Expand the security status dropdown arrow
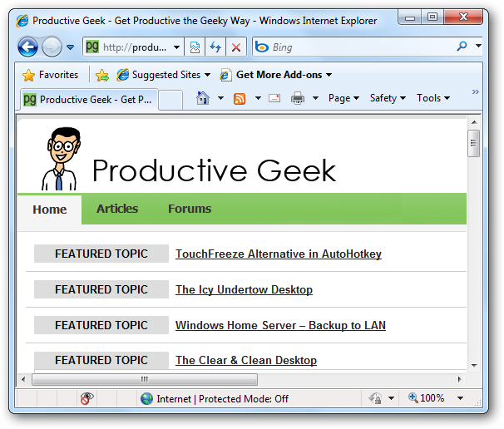 tap(391, 398)
